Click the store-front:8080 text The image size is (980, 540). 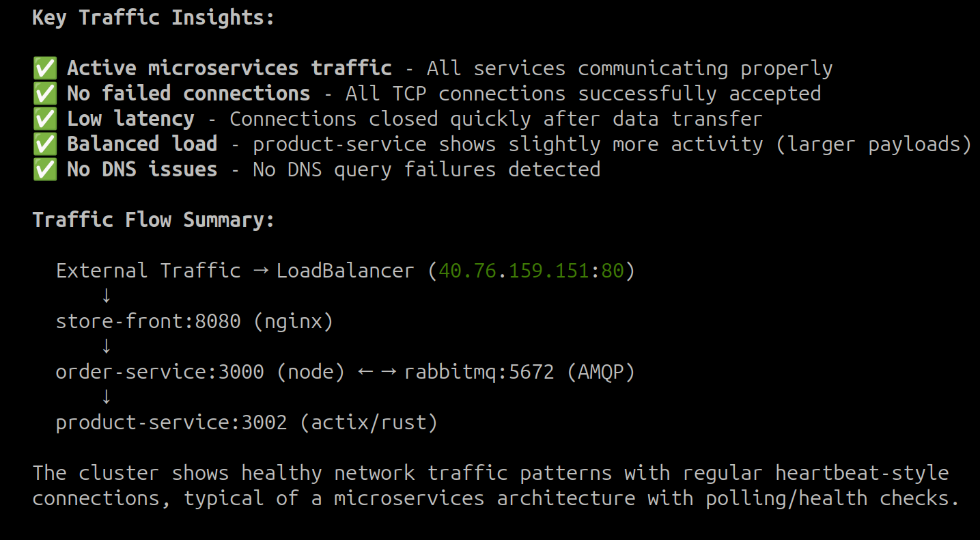(x=148, y=321)
